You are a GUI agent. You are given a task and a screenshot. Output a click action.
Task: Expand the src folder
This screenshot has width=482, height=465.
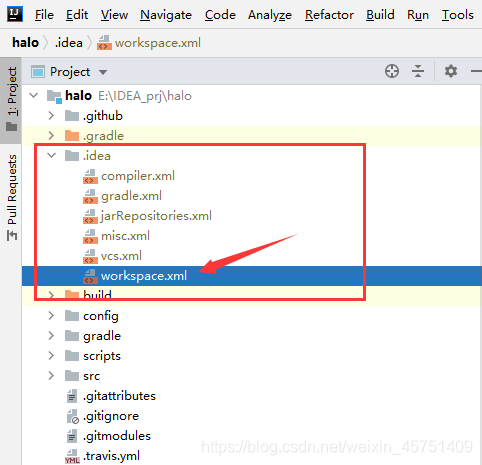[51, 376]
